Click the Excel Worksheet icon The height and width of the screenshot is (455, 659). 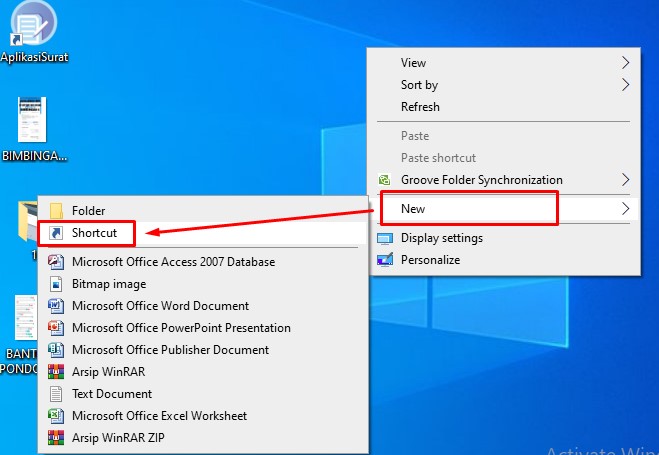pyautogui.click(x=56, y=416)
